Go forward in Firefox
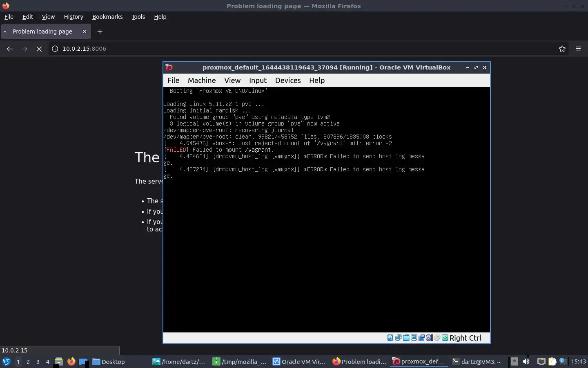The height and width of the screenshot is (368, 588). pyautogui.click(x=24, y=49)
